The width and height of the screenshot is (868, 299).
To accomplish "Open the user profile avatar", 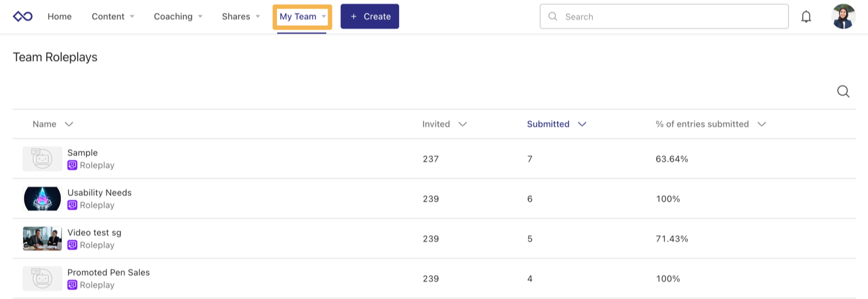I will coord(843,17).
